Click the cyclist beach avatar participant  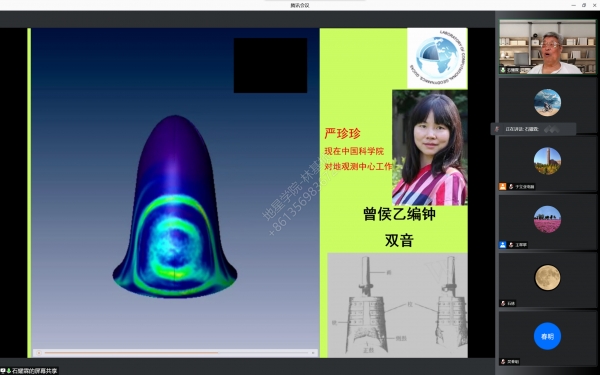[x=547, y=103]
